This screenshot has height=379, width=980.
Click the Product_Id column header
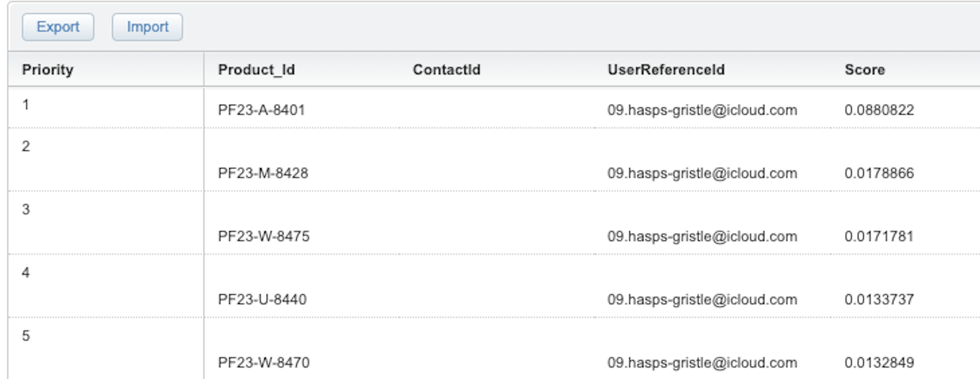256,69
